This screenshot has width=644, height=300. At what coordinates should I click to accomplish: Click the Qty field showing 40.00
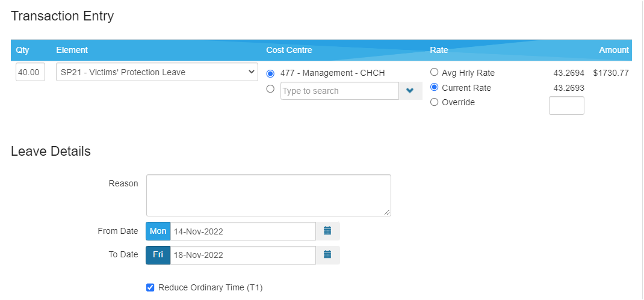[30, 72]
